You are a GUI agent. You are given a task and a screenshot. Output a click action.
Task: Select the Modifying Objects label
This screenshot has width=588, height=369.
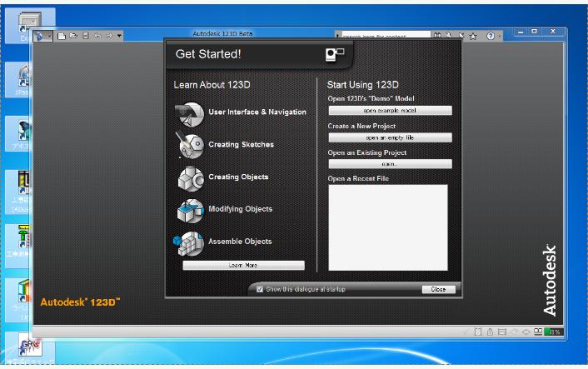click(241, 209)
